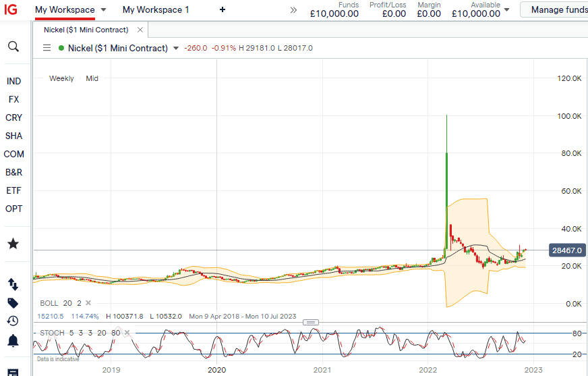Click the Margin £0.00 value

pos(429,14)
